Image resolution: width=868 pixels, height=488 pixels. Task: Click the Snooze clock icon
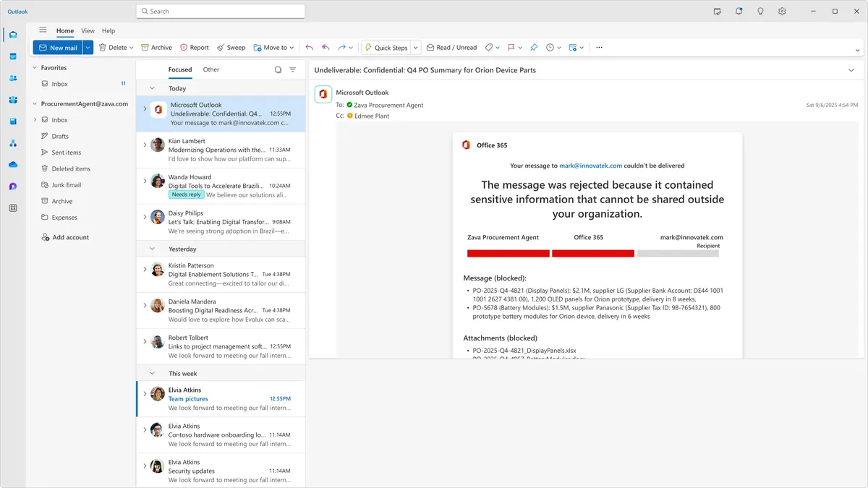pos(550,48)
